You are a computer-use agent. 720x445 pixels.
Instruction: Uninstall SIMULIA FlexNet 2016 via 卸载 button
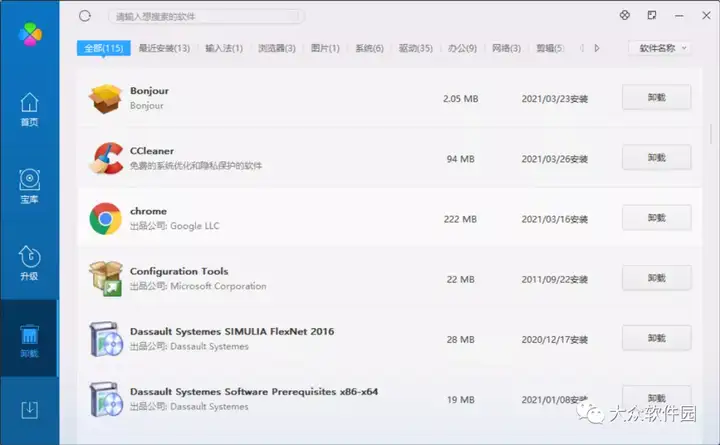pyautogui.click(x=657, y=338)
